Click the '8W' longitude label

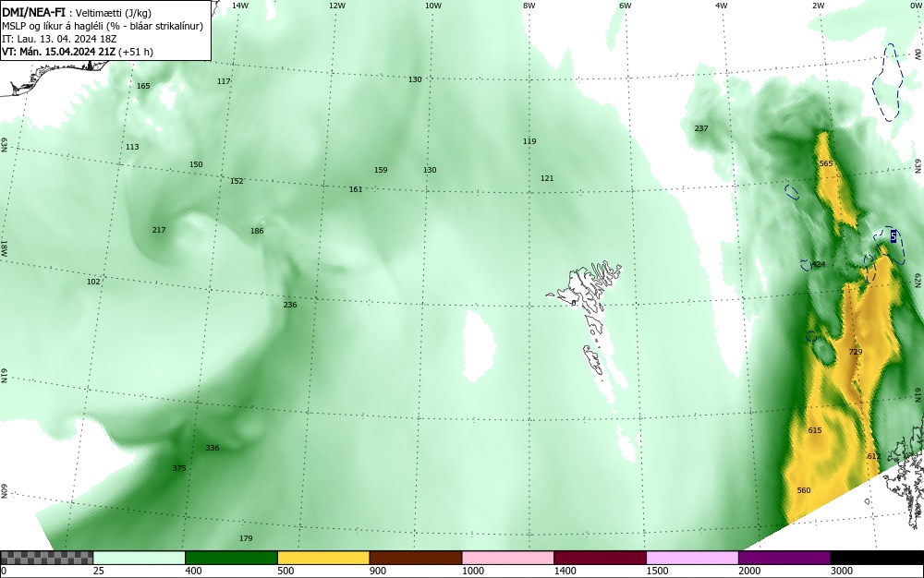click(x=529, y=6)
